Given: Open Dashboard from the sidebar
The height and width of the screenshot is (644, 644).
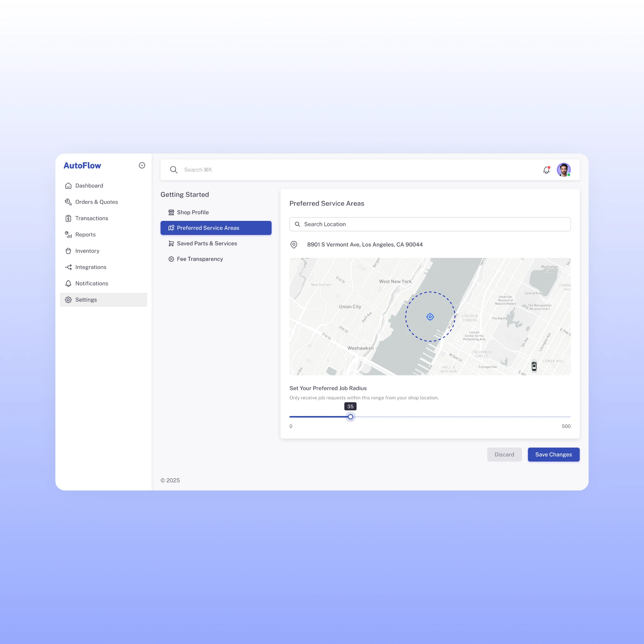Looking at the screenshot, I should tap(89, 186).
